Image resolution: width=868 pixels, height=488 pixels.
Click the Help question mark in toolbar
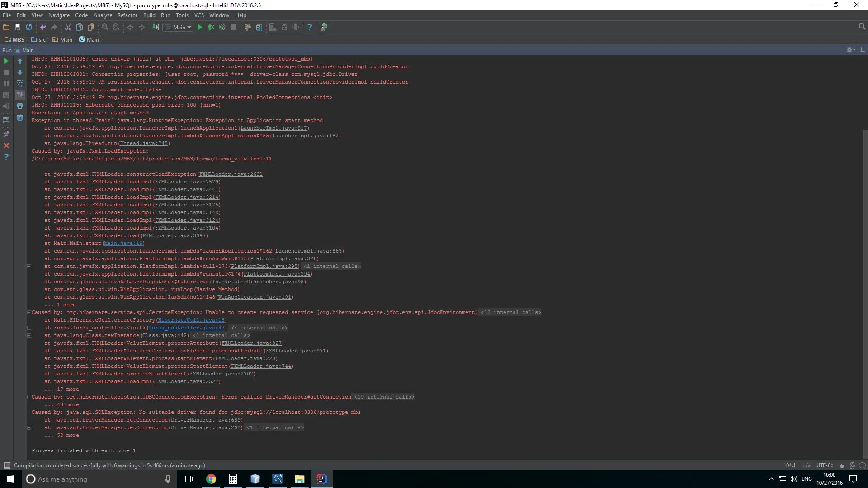click(x=310, y=28)
